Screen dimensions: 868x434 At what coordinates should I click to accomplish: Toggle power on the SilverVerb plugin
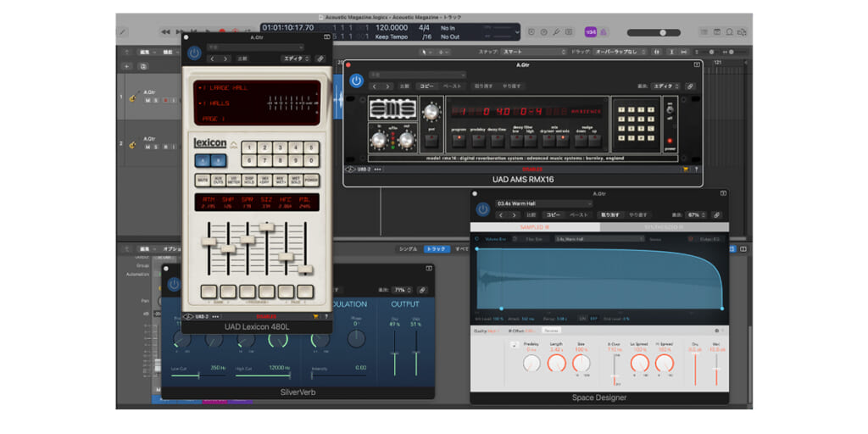[x=174, y=285]
